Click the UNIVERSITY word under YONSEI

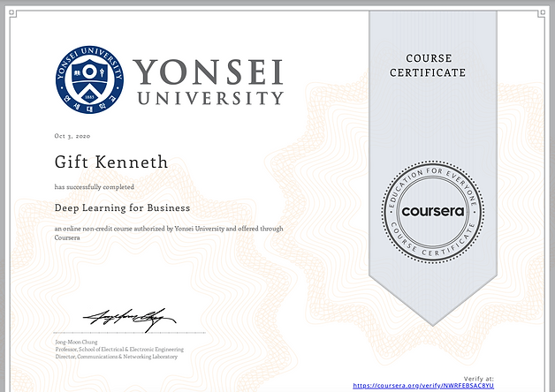coord(210,98)
